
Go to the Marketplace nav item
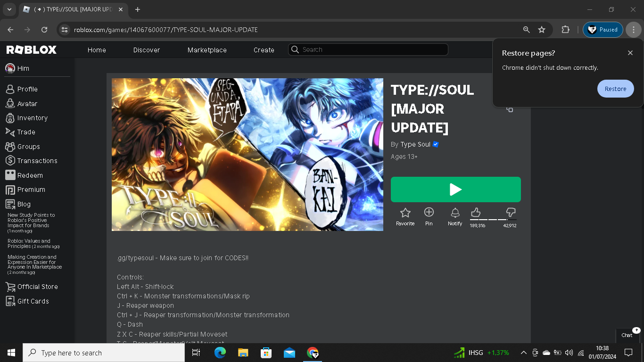point(207,50)
